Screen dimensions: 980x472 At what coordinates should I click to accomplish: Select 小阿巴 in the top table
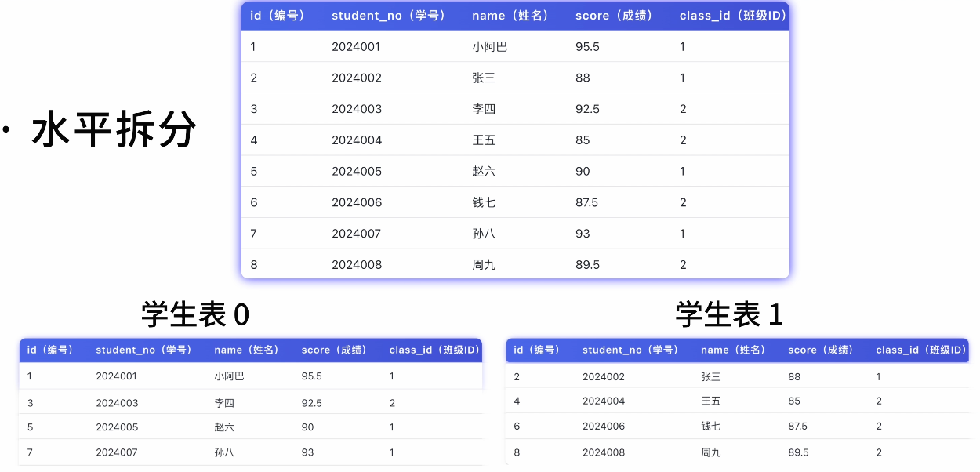pos(489,47)
